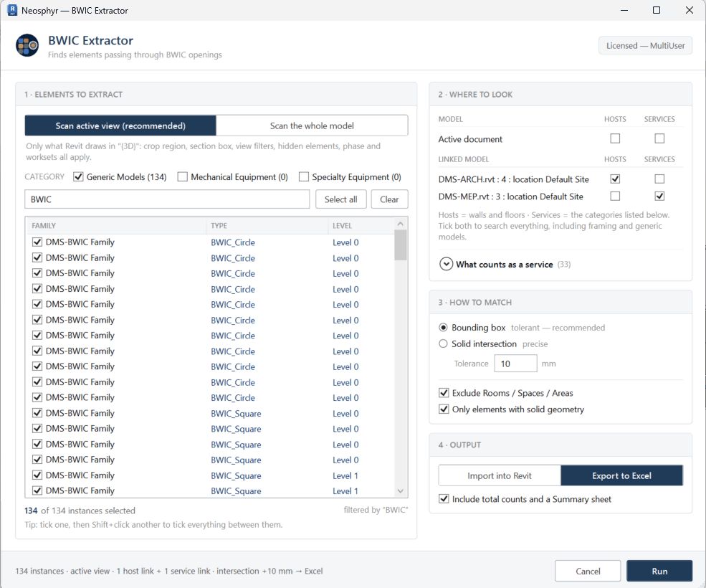Click the BWIC filter text field
The width and height of the screenshot is (706, 588).
click(167, 199)
